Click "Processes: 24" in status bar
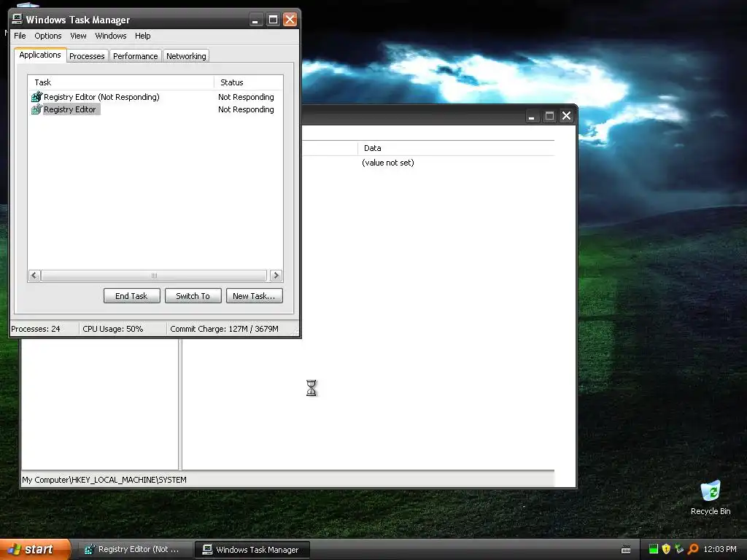Viewport: 747px width, 560px height. point(36,329)
